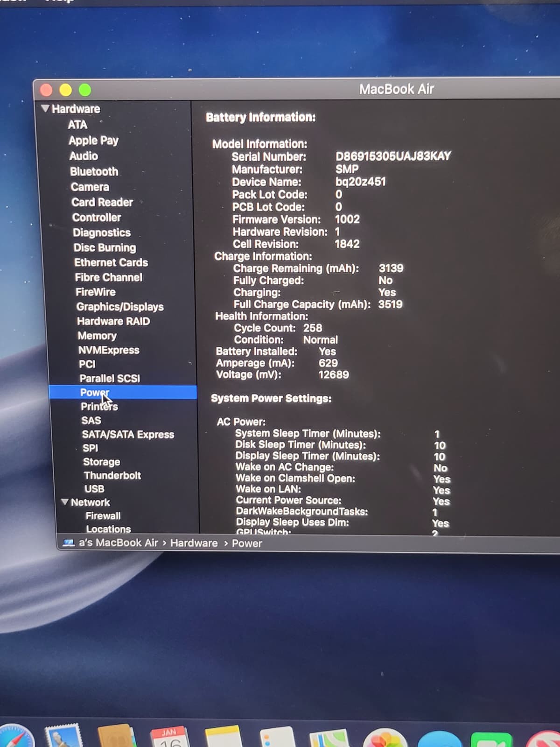Screen dimensions: 560x747
Task: View the Diagnostics section
Action: tap(102, 233)
